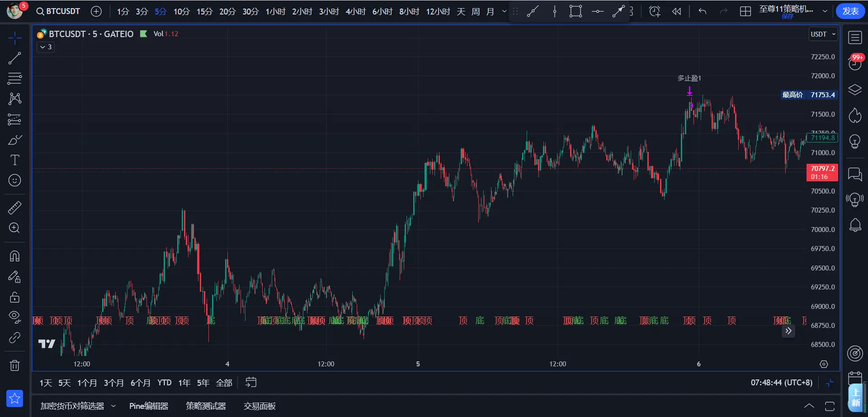
Task: Open the watchlist panel icon
Action: coord(855,38)
